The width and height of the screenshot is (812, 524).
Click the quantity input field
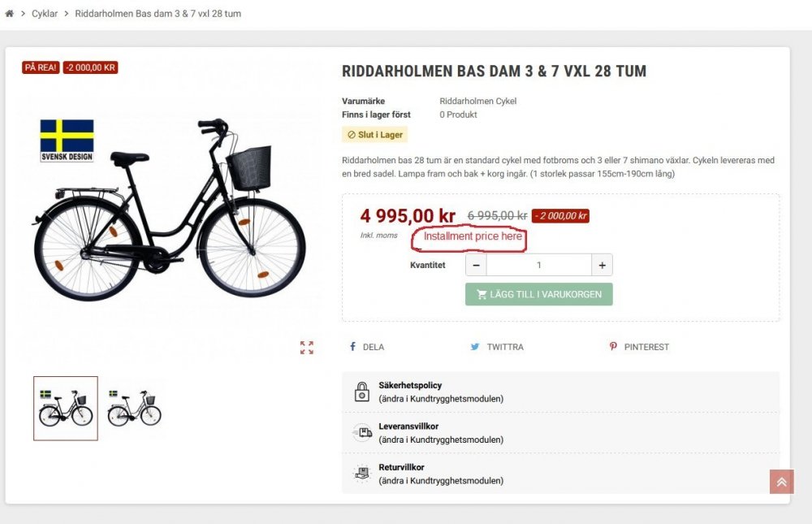click(x=538, y=265)
